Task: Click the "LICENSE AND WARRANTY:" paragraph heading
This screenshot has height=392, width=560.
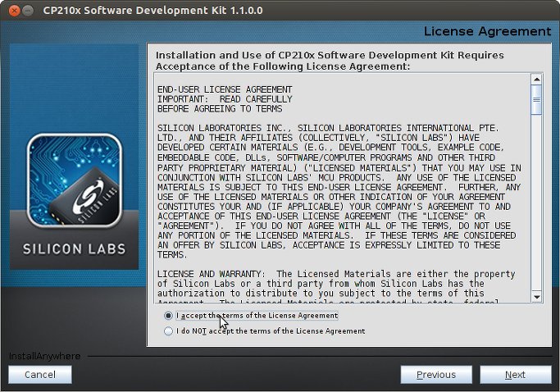Action: click(211, 274)
